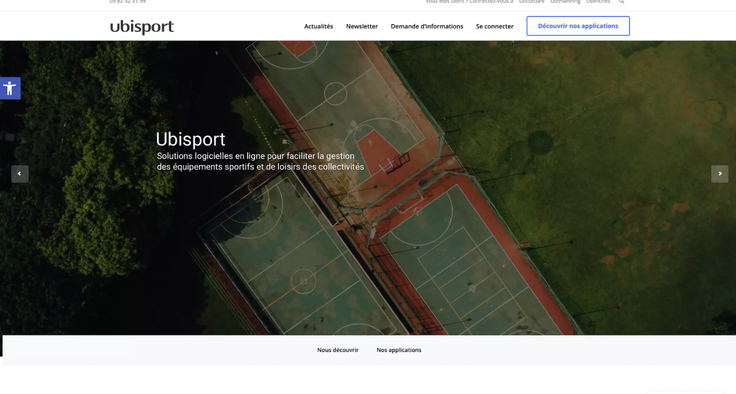Click the Vous êtes client text

[x=446, y=2]
